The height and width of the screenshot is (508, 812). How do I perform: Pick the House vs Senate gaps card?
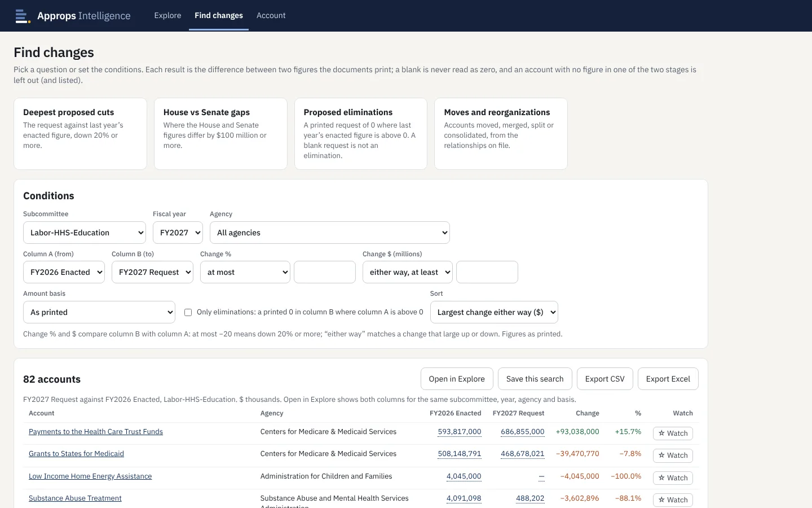220,134
